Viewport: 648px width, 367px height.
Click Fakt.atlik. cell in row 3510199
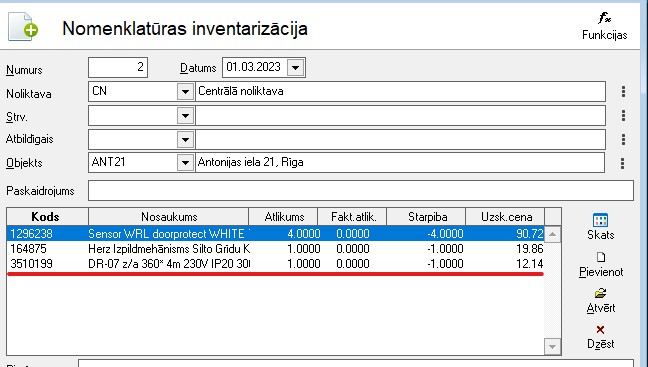pos(353,264)
